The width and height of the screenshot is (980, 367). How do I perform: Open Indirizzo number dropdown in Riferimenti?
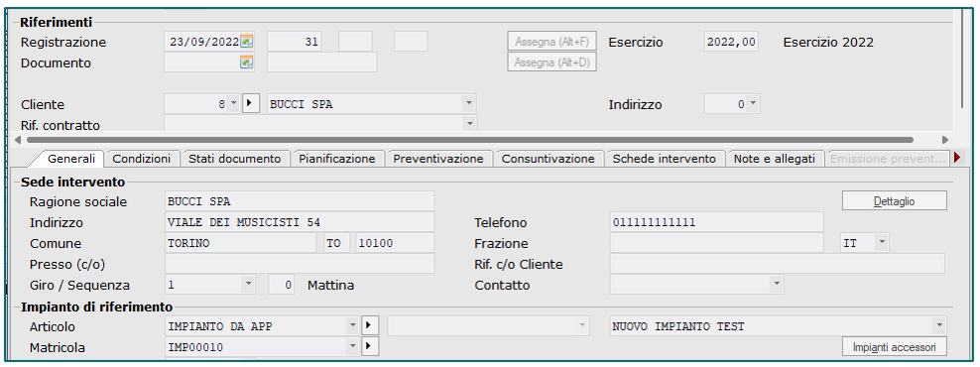[x=753, y=104]
